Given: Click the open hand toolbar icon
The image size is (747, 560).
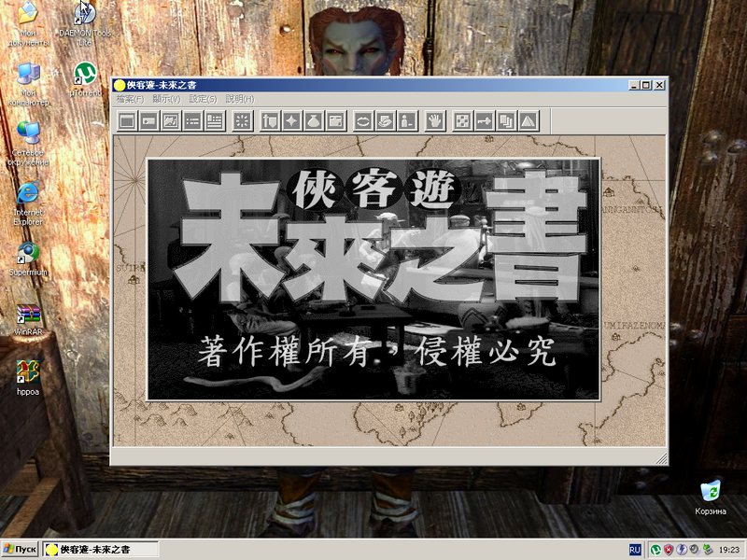Looking at the screenshot, I should pos(435,121).
